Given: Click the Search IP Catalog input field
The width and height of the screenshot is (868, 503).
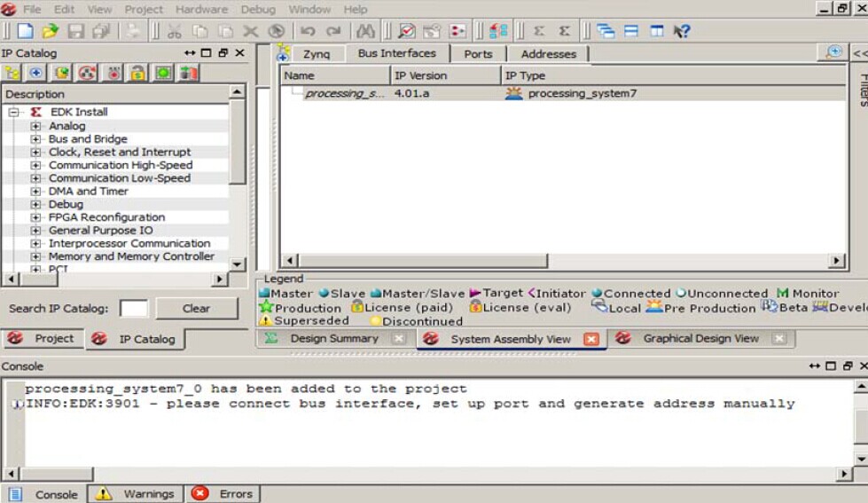Looking at the screenshot, I should coord(134,309).
